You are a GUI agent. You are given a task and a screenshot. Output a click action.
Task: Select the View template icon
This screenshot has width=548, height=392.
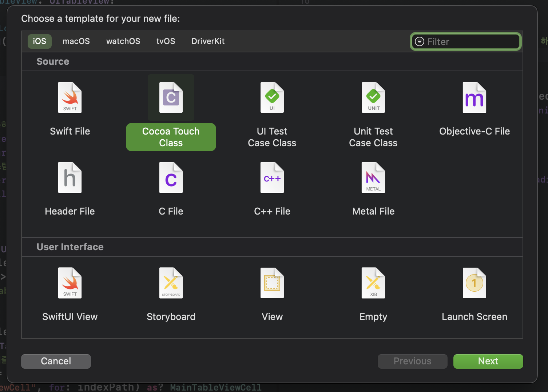[x=272, y=283]
